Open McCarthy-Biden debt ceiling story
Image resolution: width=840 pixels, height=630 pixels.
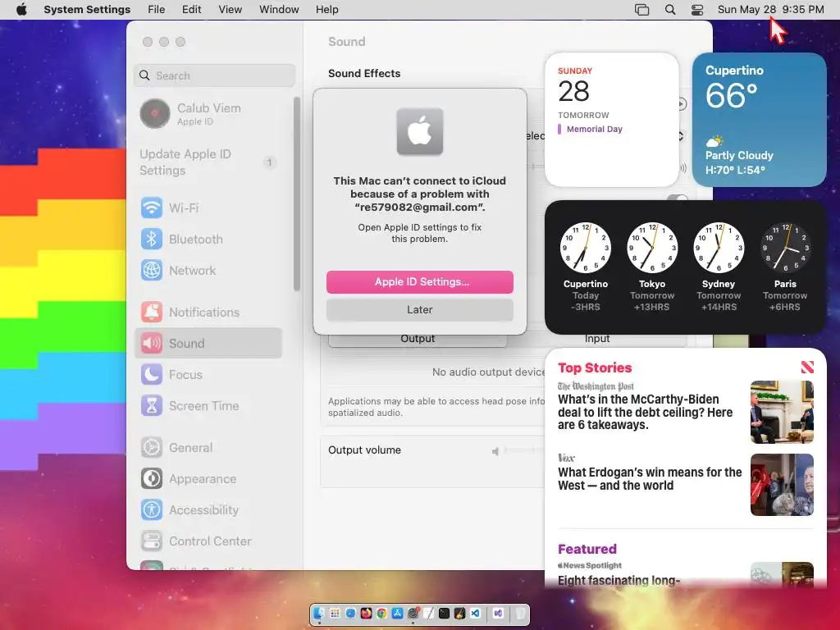point(645,412)
